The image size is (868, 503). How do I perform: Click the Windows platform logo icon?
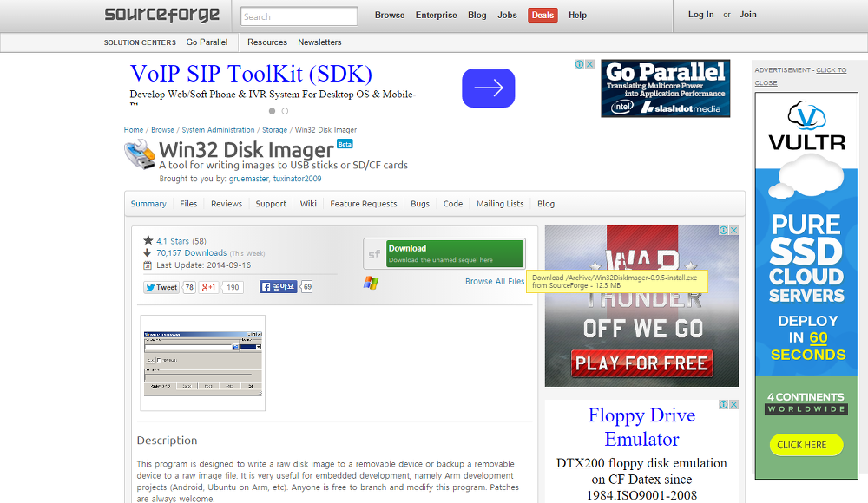point(371,283)
